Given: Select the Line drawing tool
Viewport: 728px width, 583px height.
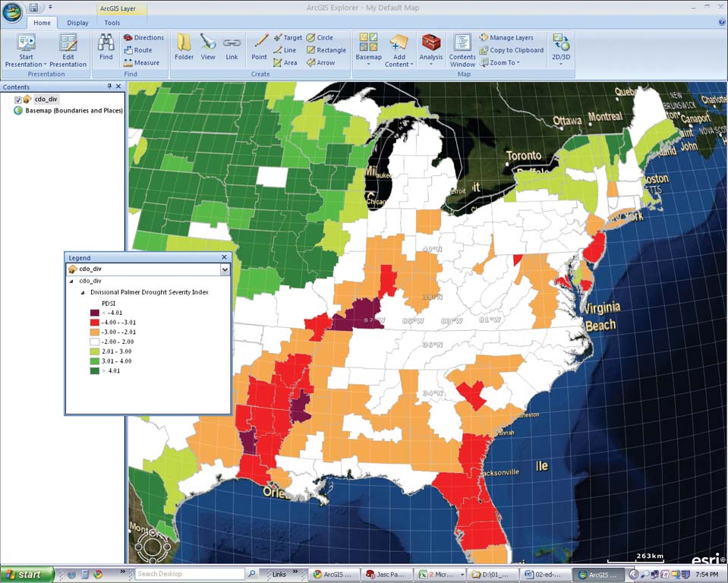Looking at the screenshot, I should pos(285,50).
